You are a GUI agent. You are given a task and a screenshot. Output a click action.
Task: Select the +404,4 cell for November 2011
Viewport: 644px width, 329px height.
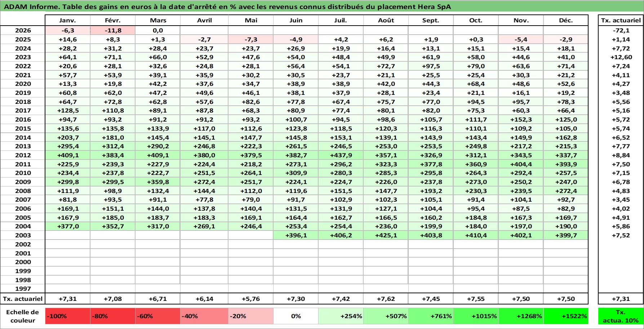tap(521, 164)
